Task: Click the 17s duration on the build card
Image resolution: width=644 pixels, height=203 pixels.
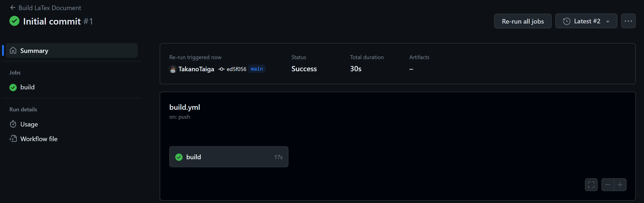Action: [278, 157]
